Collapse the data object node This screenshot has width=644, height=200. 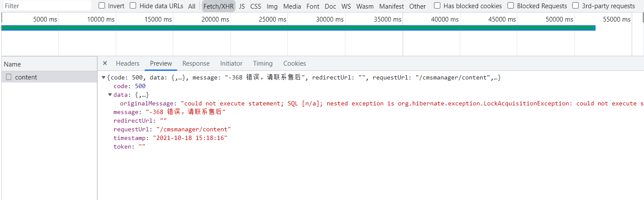(110, 95)
